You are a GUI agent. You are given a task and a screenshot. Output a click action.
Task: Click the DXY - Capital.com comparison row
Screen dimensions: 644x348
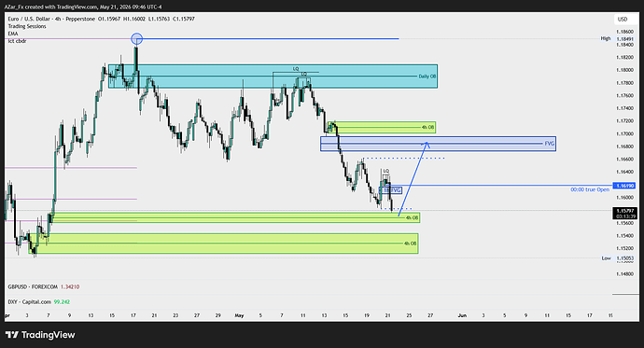pos(39,302)
